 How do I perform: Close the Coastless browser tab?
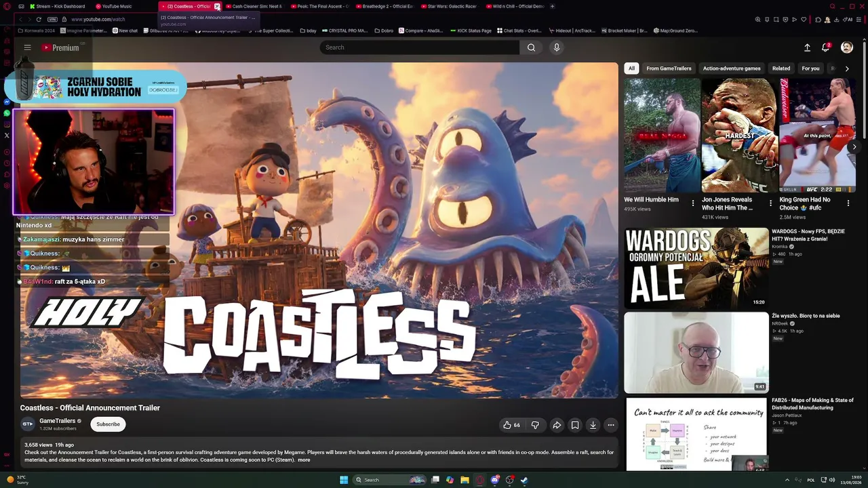pos(217,6)
